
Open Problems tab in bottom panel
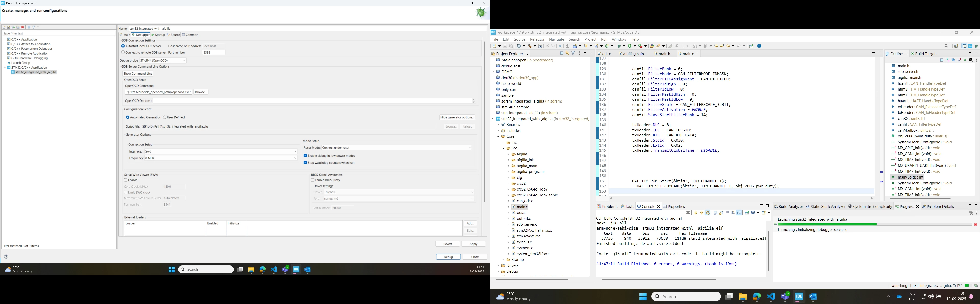(x=608, y=207)
